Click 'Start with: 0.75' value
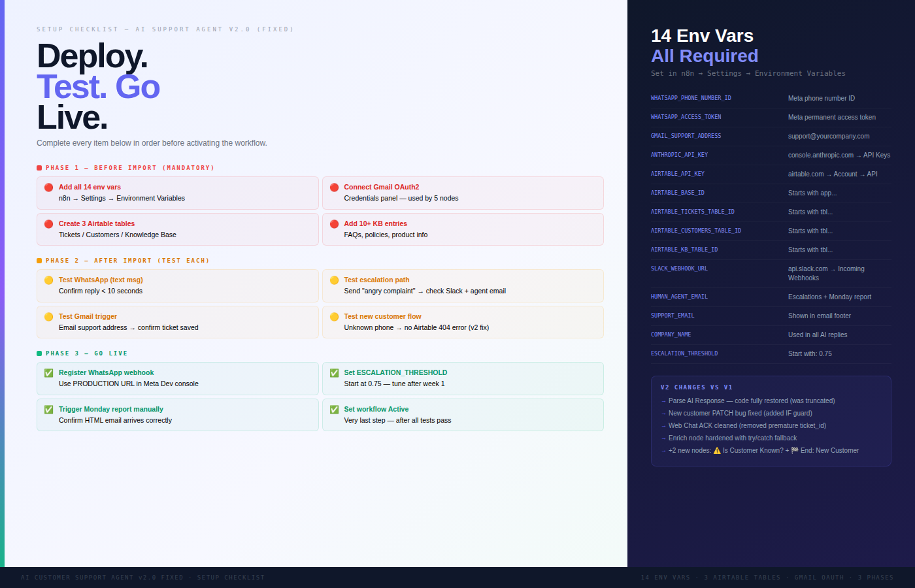 (810, 353)
